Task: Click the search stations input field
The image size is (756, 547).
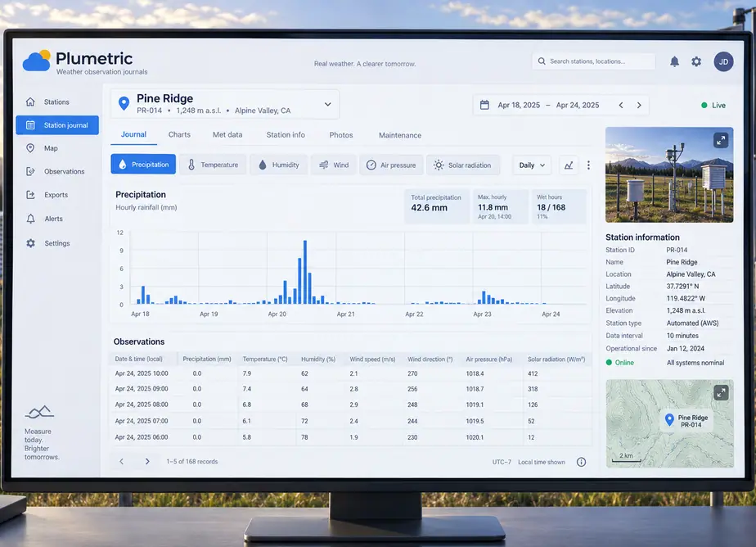Action: (x=593, y=61)
